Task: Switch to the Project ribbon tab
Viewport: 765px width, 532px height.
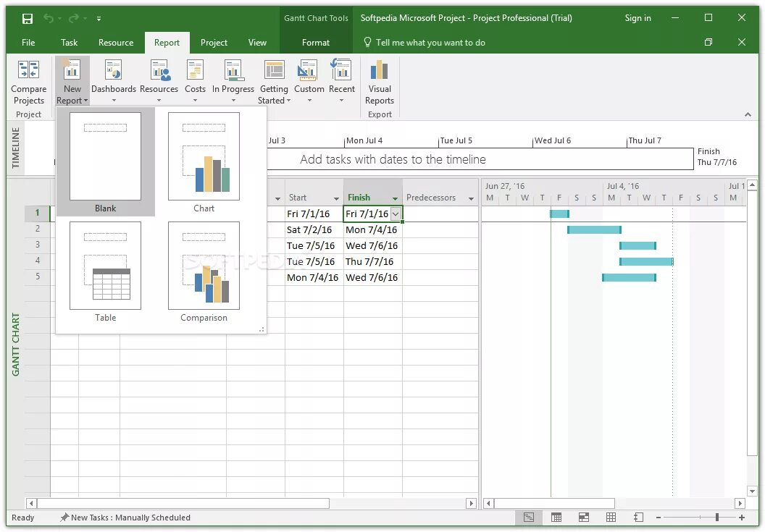Action: coord(214,43)
